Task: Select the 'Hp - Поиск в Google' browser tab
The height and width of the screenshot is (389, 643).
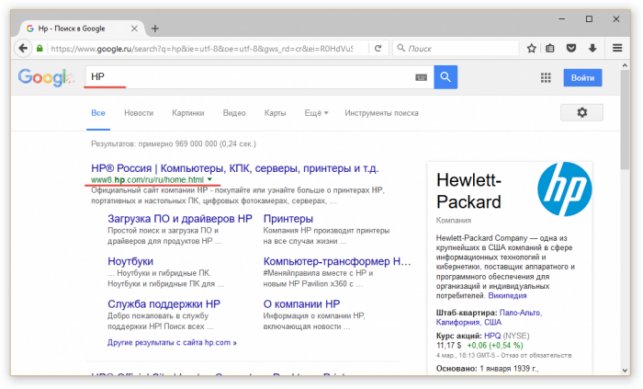Action: coord(82,29)
